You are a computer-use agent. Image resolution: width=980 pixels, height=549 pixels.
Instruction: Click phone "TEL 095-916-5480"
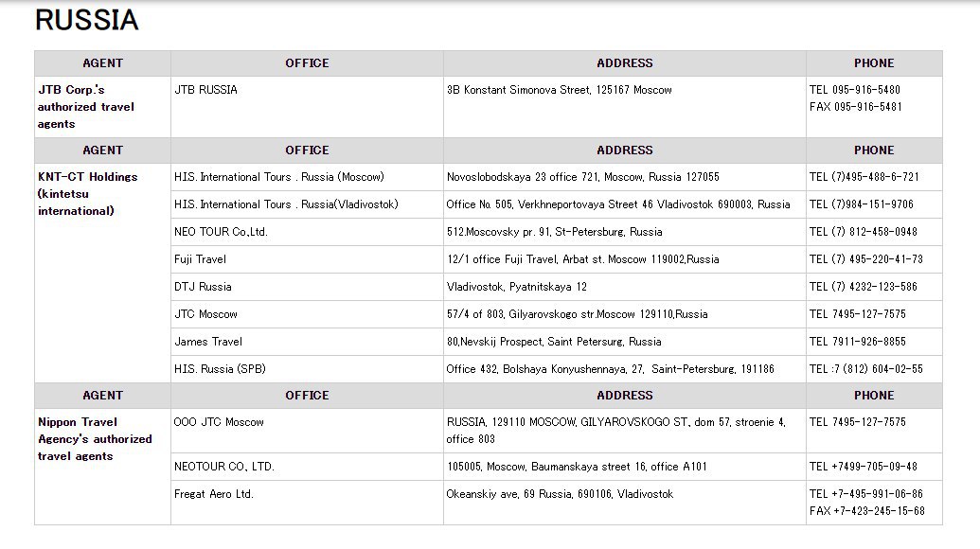[x=855, y=90]
